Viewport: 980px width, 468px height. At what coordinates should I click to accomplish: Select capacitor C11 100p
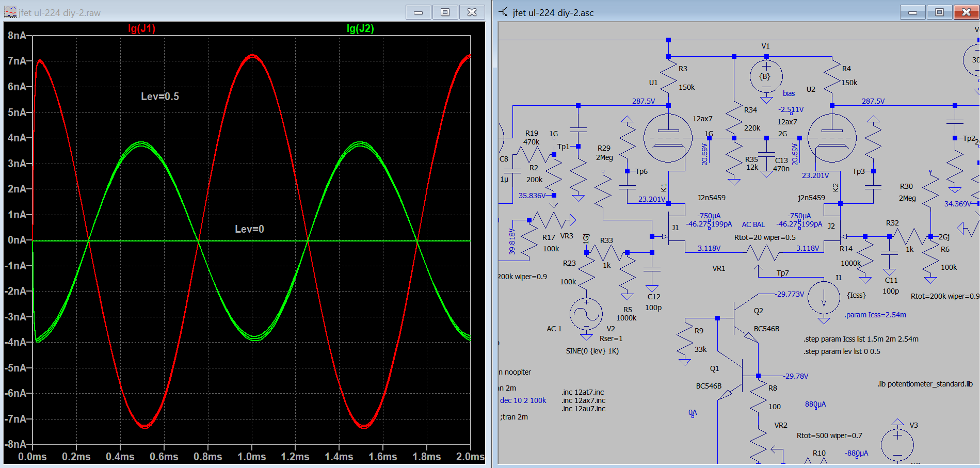[889, 253]
